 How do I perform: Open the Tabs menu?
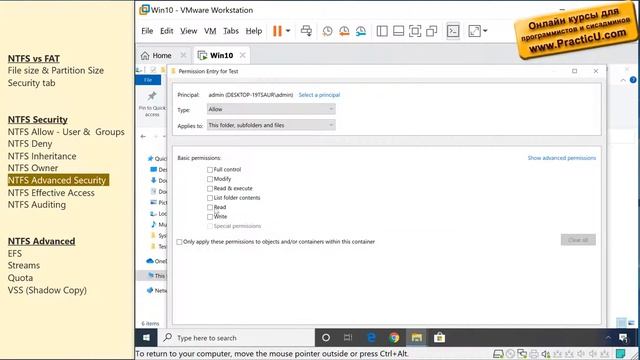point(231,31)
